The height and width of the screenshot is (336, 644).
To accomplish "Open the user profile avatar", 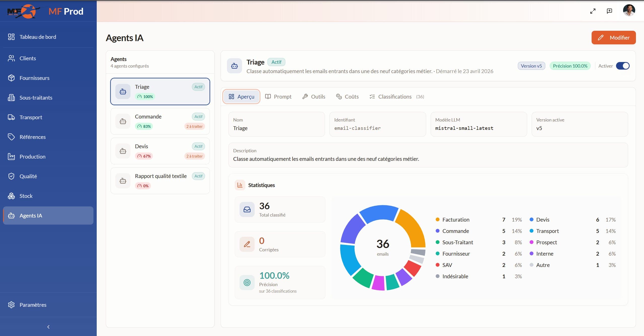I will click(x=629, y=11).
